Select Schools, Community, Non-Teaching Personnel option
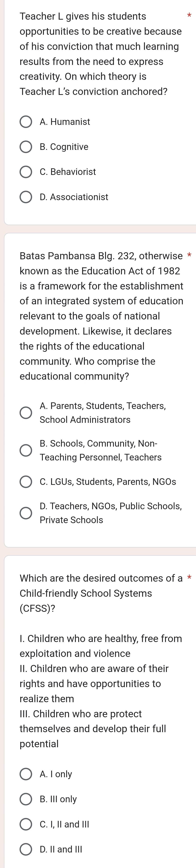Viewport: 196px width, 868px height. pos(26,451)
